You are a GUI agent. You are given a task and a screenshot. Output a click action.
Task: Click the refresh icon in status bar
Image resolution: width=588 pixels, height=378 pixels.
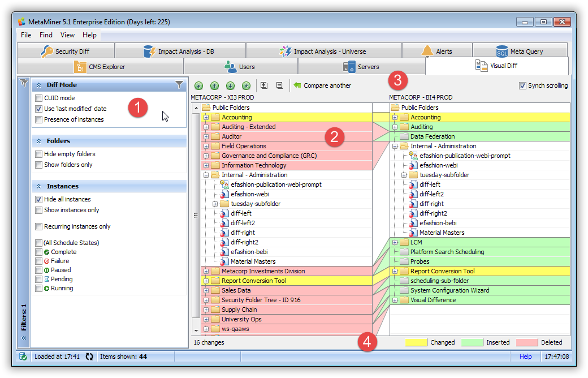click(x=89, y=356)
